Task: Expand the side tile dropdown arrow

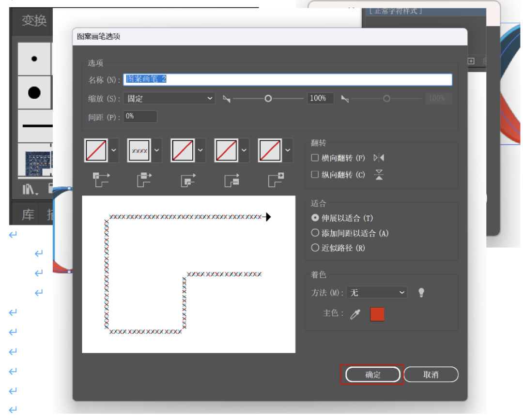Action: [157, 150]
